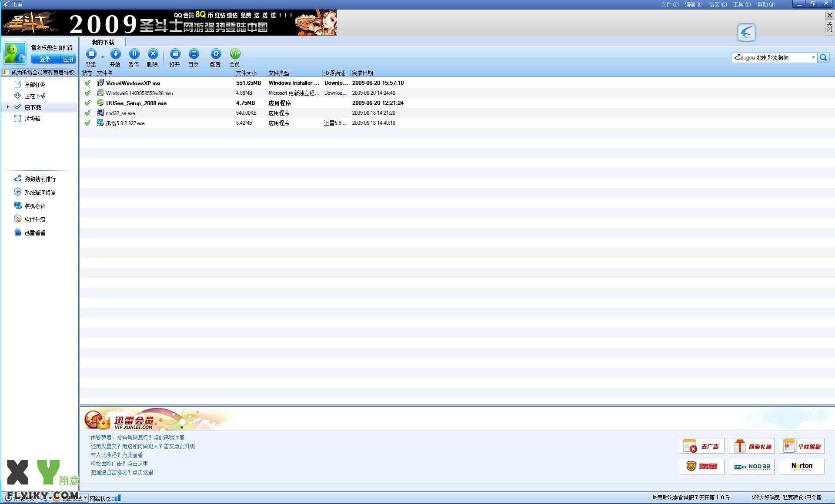This screenshot has height=504, width=835.
Task: Click the 注册 register button
Action: pos(68,59)
